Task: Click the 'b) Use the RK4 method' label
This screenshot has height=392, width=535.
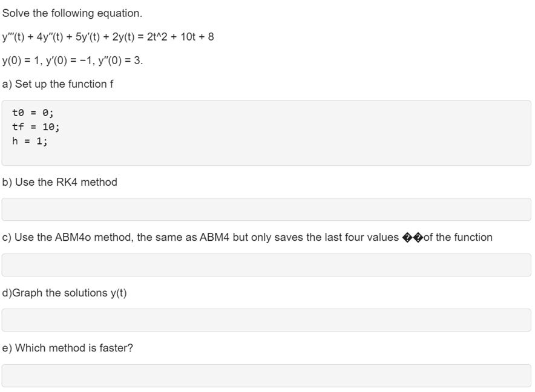Action: click(x=60, y=182)
